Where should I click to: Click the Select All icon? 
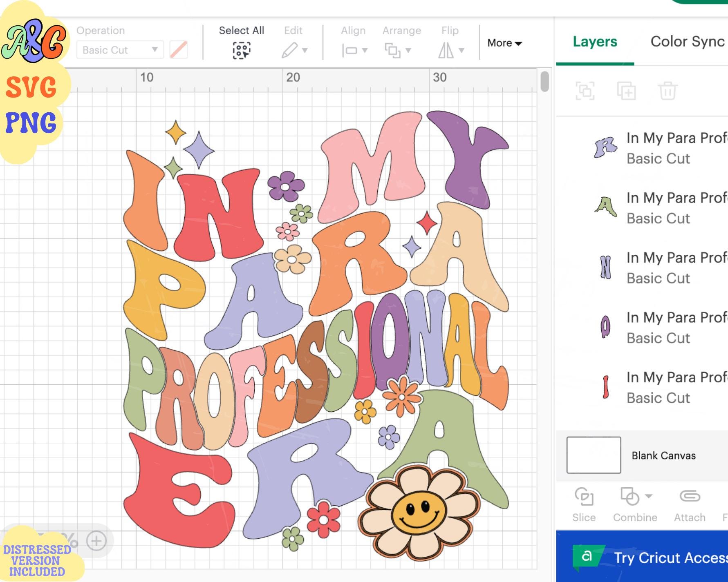click(241, 51)
